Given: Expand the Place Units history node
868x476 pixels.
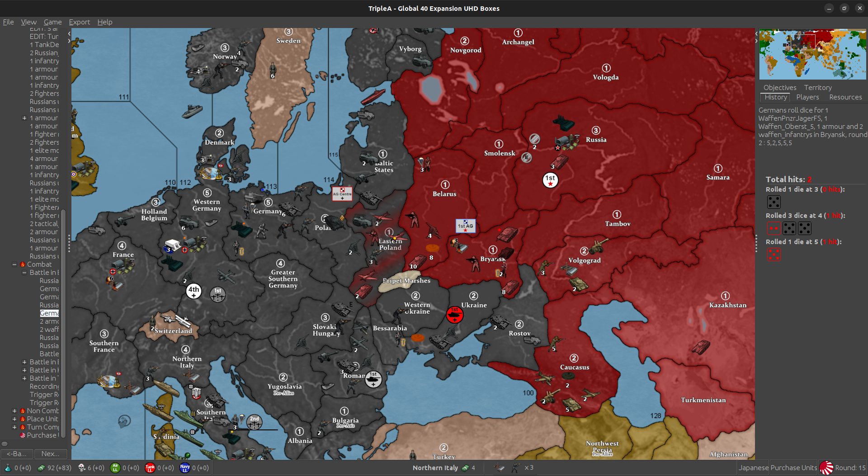Looking at the screenshot, I should 14,419.
